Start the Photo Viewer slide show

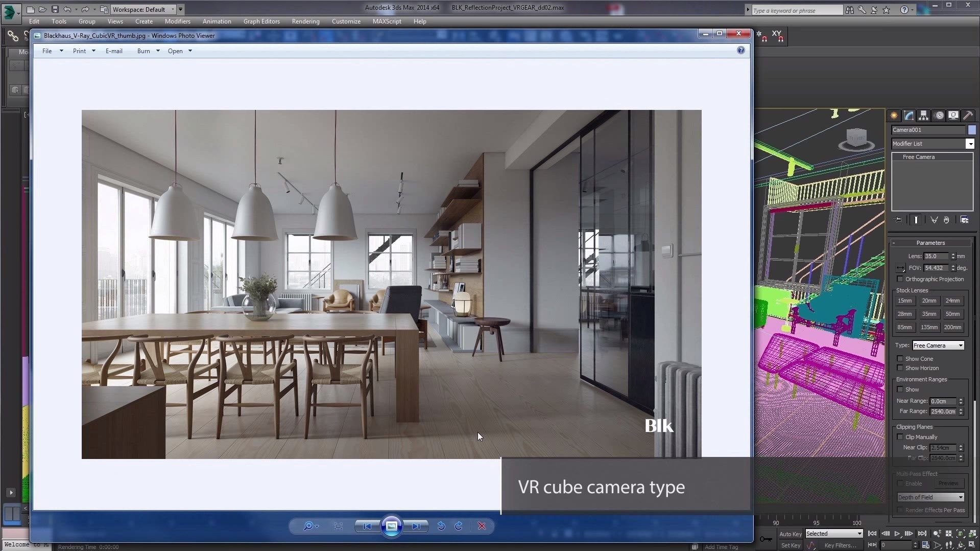(x=391, y=526)
